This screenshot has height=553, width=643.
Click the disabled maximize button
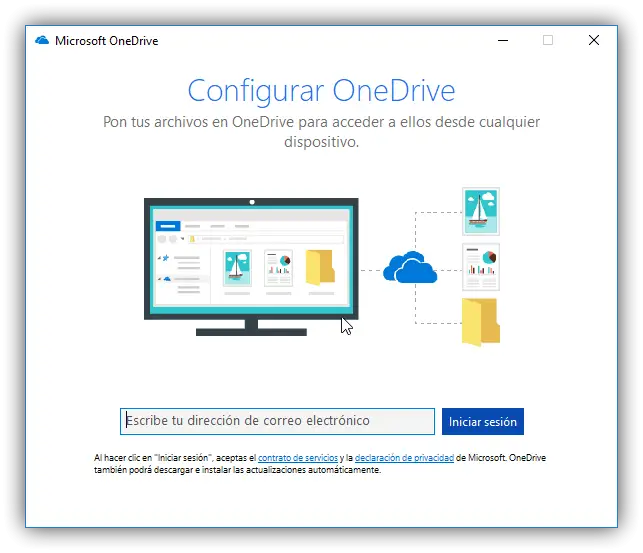tap(548, 40)
